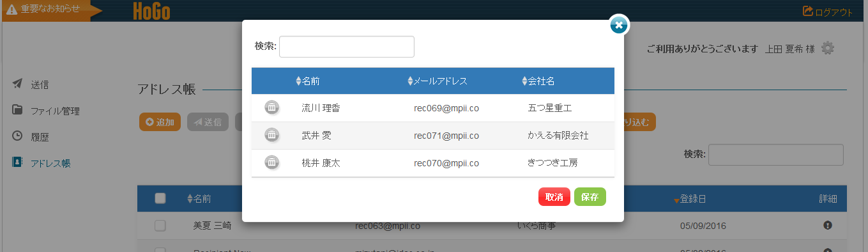The height and width of the screenshot is (252, 868).
Task: Sort dialog list by 会社名 column
Action: pyautogui.click(x=538, y=81)
